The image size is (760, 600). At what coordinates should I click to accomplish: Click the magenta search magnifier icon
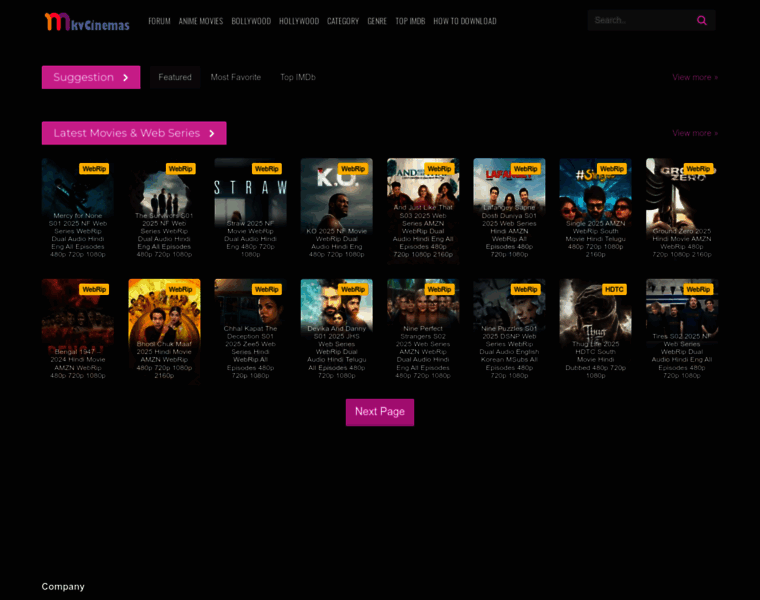pos(701,20)
